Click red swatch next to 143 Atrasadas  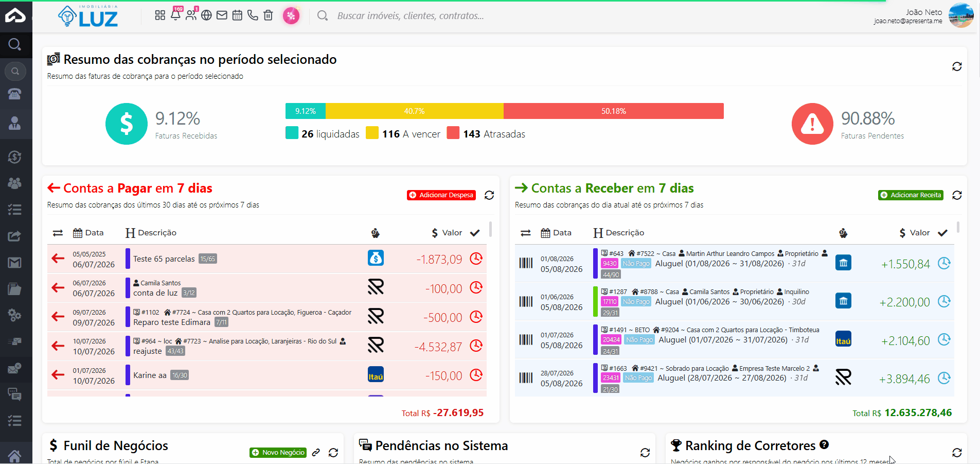(x=453, y=133)
